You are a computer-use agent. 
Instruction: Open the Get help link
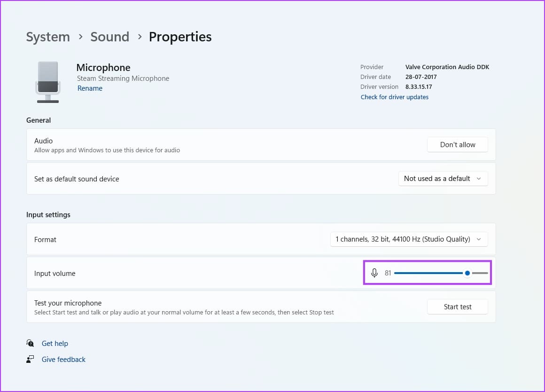coord(54,343)
